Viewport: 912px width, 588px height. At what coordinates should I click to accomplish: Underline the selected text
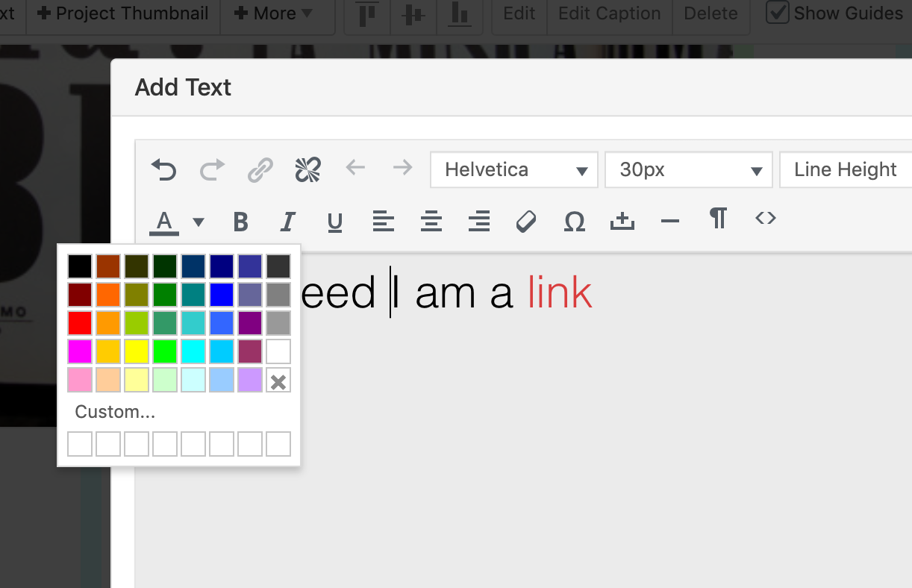tap(335, 221)
